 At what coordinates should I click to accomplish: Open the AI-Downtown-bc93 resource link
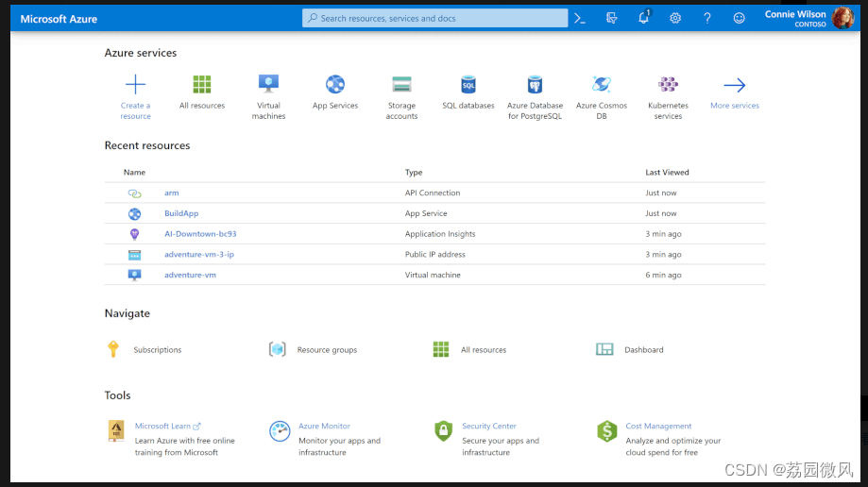[200, 234]
